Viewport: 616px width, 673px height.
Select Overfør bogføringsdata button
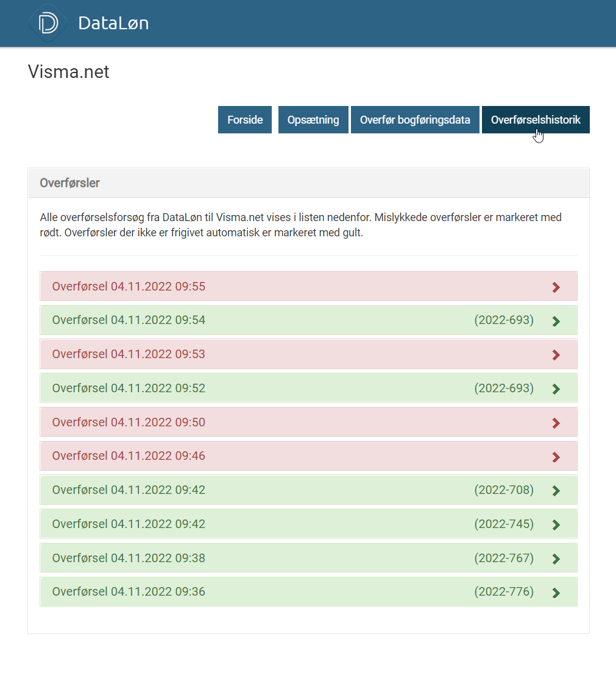pyautogui.click(x=415, y=120)
